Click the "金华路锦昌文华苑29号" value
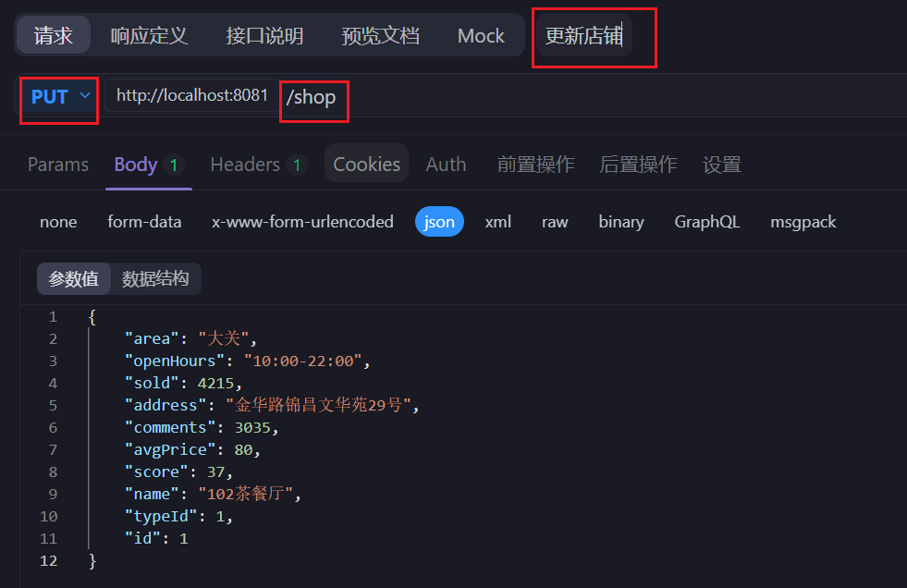This screenshot has height=588, width=907. click(x=319, y=405)
